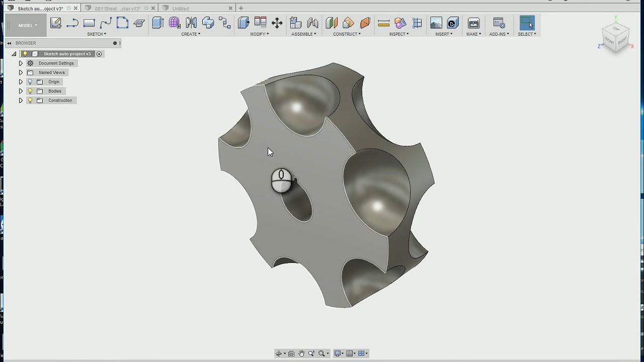This screenshot has width=644, height=362.
Task: Click the Insert image canvas icon
Action: point(436,23)
